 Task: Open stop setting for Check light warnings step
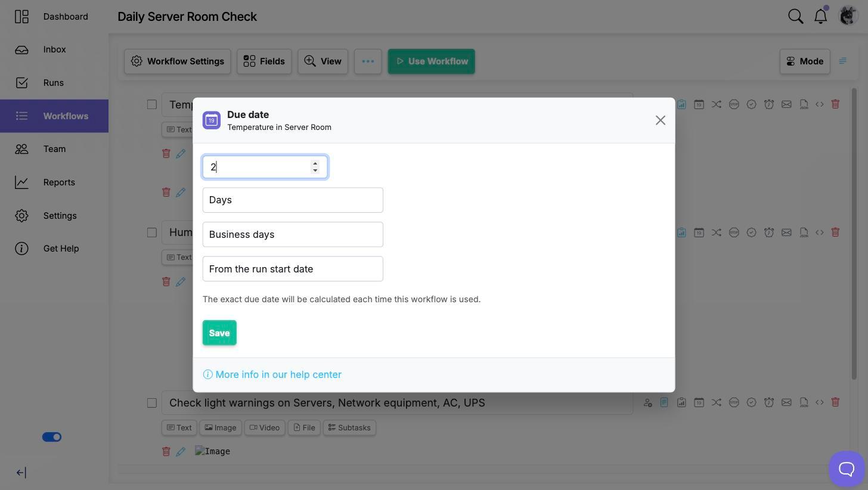point(734,402)
